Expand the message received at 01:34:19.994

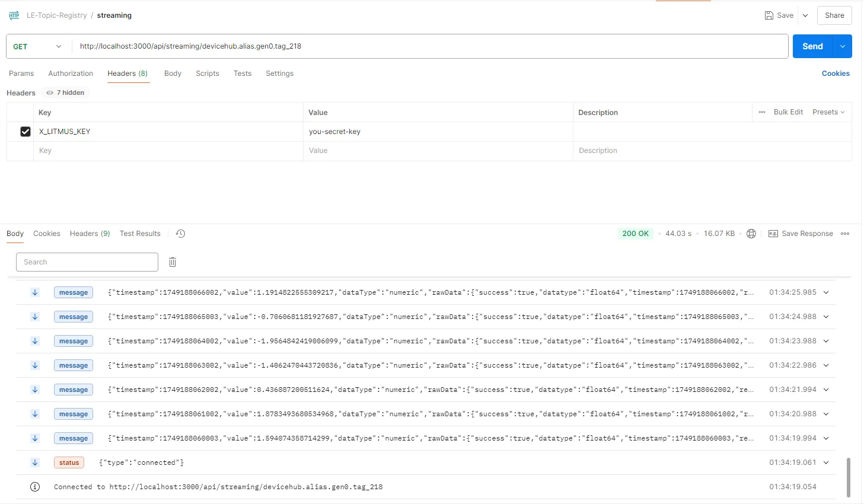[x=826, y=438]
